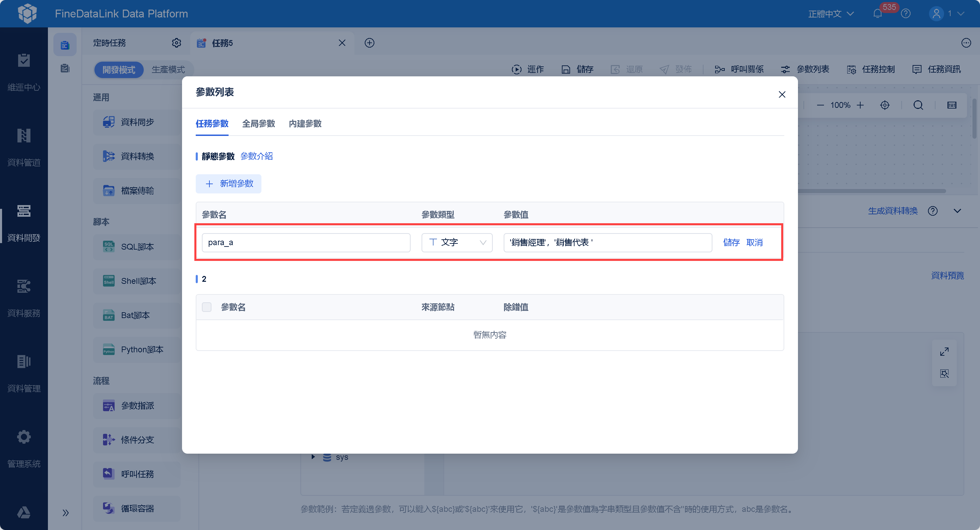Check the 參數名 header checkbox
Screen dimensions: 980x530
[207, 307]
